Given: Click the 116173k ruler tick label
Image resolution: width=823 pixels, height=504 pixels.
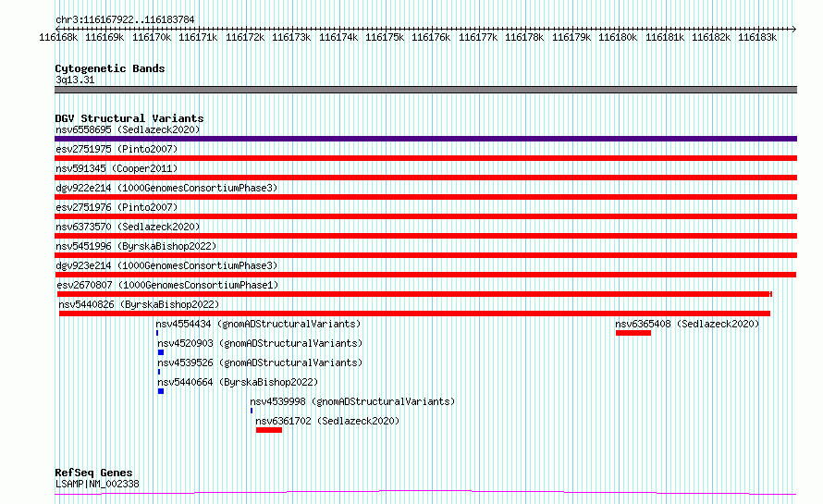Looking at the screenshot, I should click(x=291, y=37).
